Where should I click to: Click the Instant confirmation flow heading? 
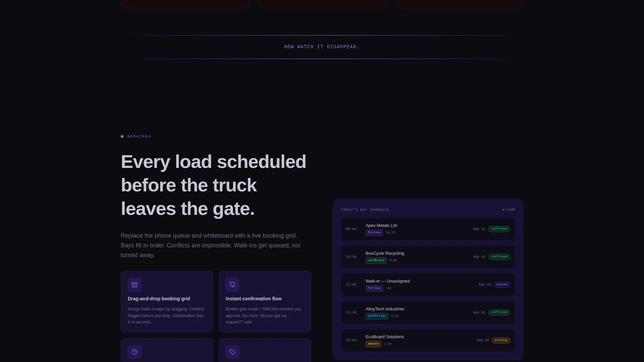click(254, 299)
